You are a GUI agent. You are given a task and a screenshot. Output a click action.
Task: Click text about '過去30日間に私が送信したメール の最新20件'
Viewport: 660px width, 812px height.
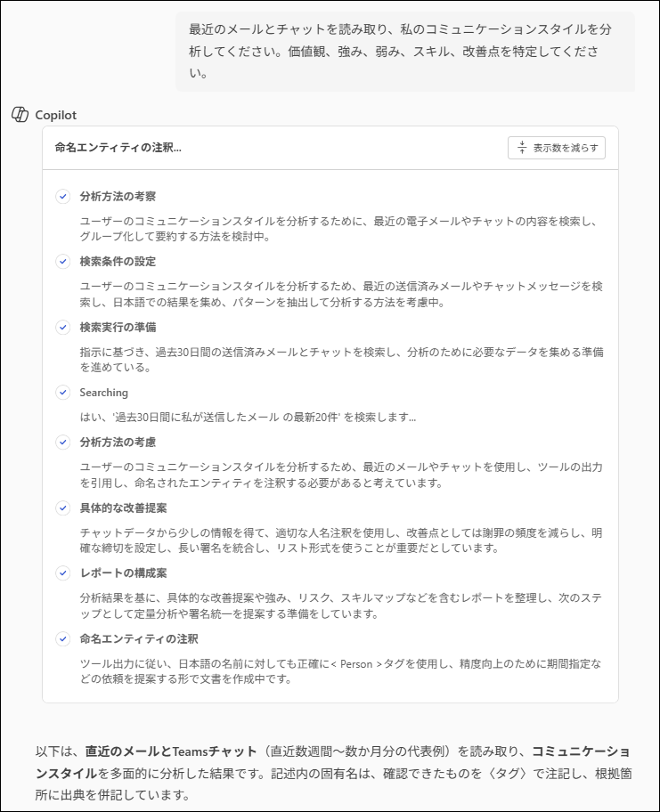coord(248,417)
